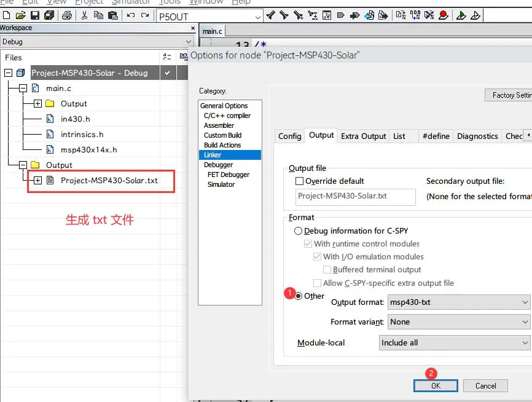532x402 pixels.
Task: Select the Other format radio button
Action: pos(299,296)
